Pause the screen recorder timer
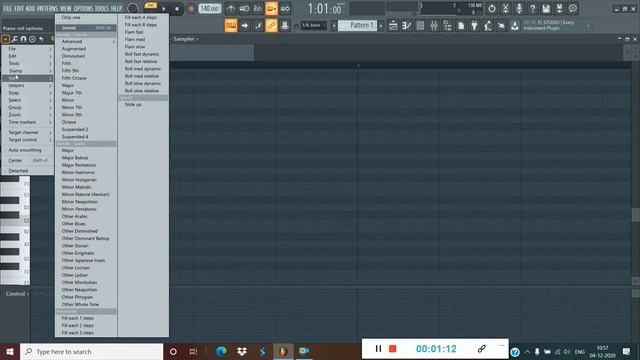Viewport: 640px width, 360px height. click(378, 349)
